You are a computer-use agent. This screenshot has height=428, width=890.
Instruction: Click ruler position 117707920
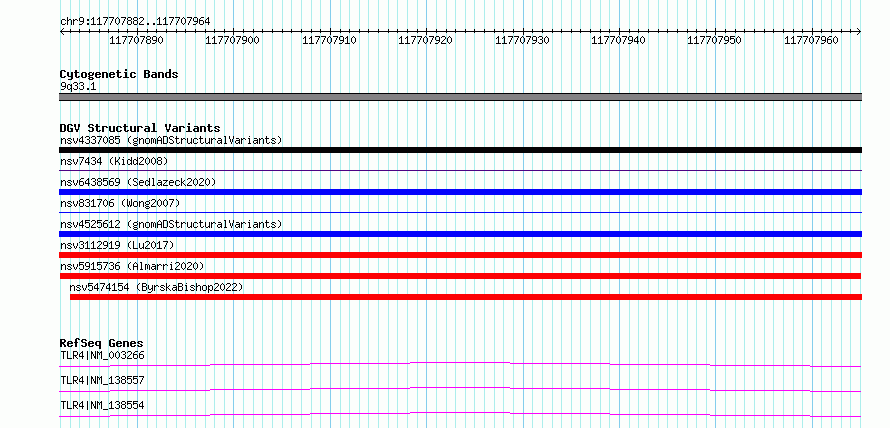(x=426, y=41)
